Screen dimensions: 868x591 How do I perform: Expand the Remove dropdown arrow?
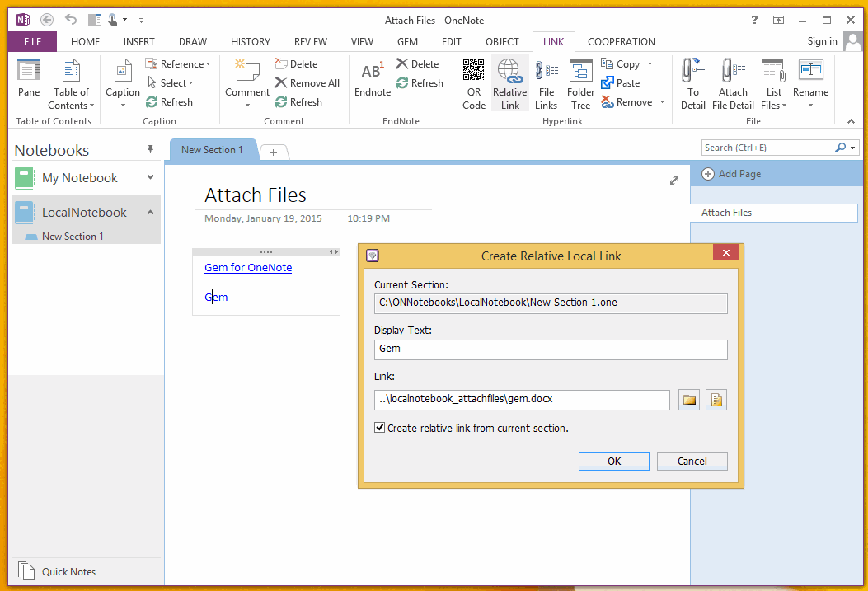coord(662,102)
